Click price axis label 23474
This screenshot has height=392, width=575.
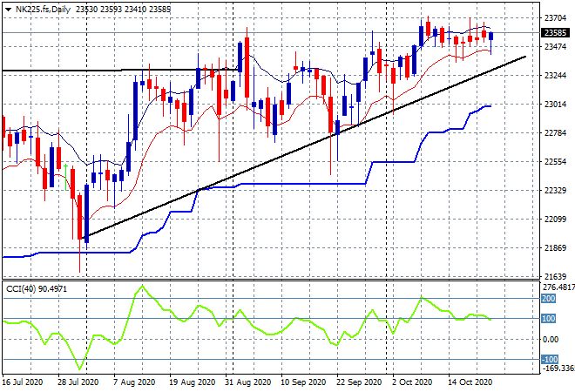(x=555, y=46)
